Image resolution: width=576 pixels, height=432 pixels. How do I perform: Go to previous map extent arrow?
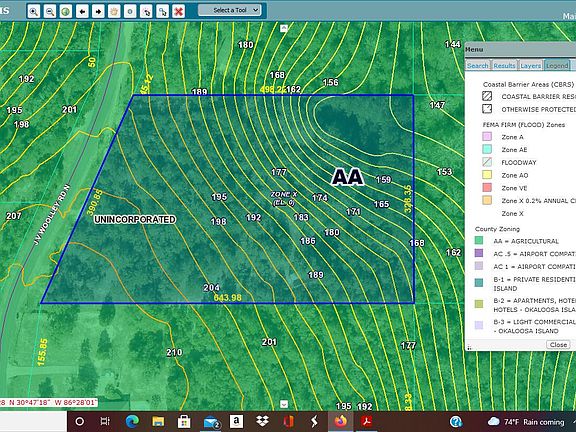(x=82, y=11)
